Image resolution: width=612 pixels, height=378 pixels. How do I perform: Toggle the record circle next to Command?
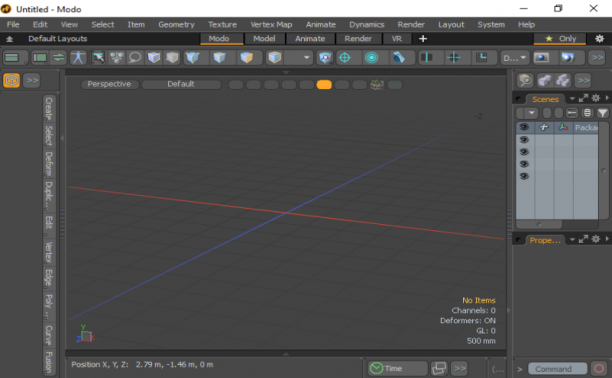(599, 368)
